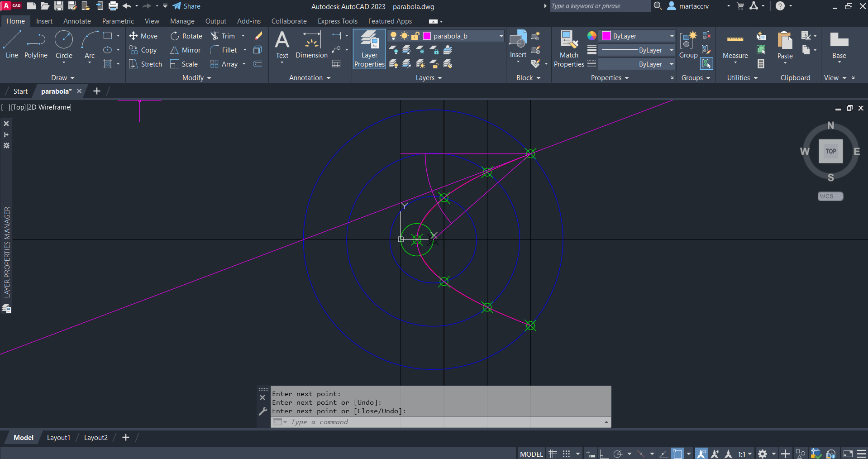Toggle the drawing grid display in status bar

(553, 454)
